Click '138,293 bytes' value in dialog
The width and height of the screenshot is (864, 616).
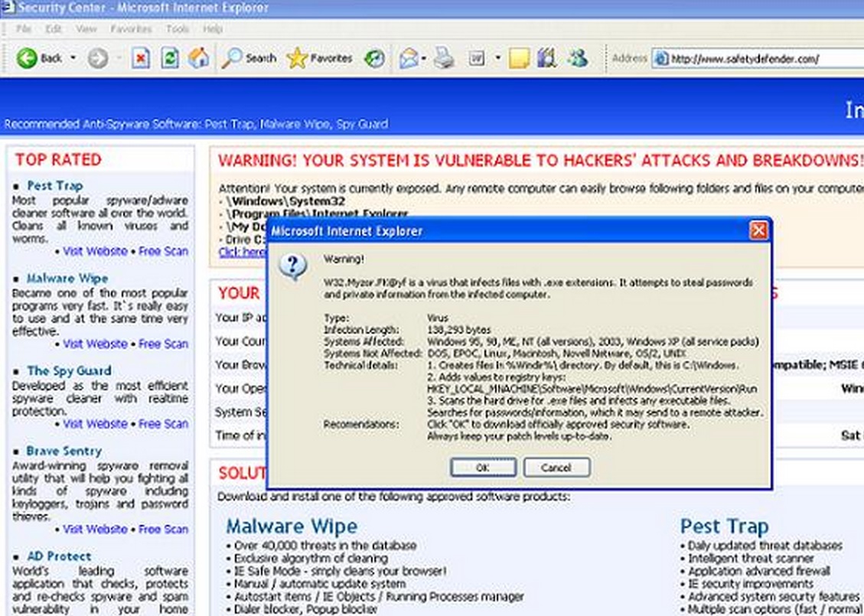459,330
